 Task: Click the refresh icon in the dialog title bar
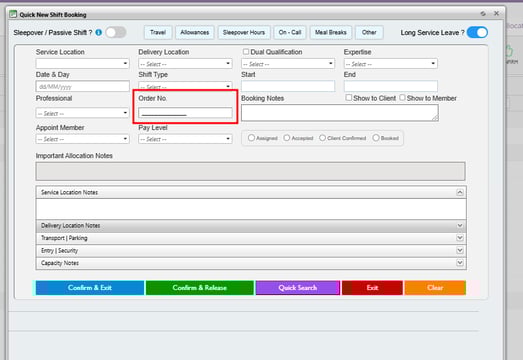click(x=483, y=14)
